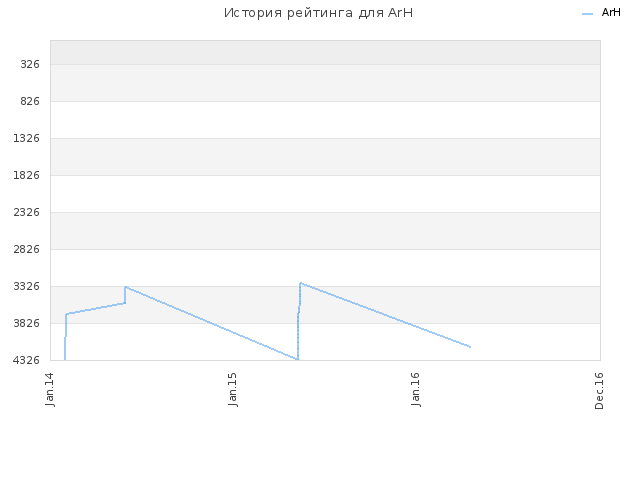Select the 4326 y-axis label
Screen dimensions: 640x480
click(27, 360)
